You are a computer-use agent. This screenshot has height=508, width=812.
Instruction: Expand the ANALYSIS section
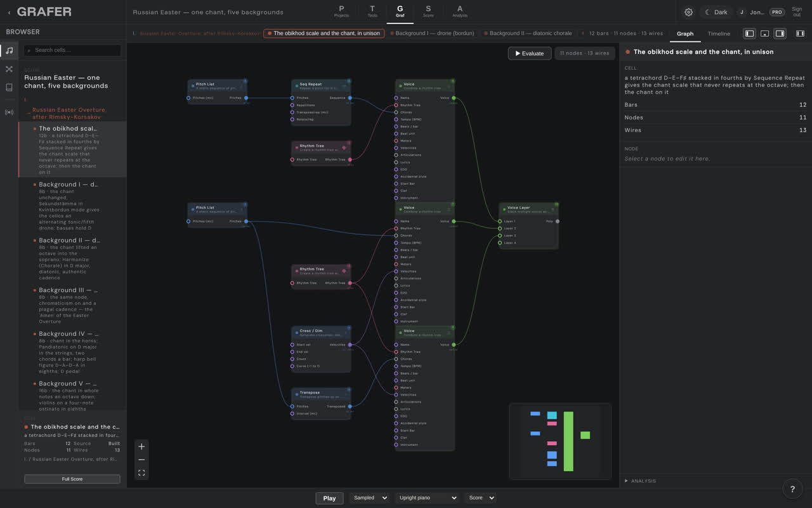pos(641,481)
